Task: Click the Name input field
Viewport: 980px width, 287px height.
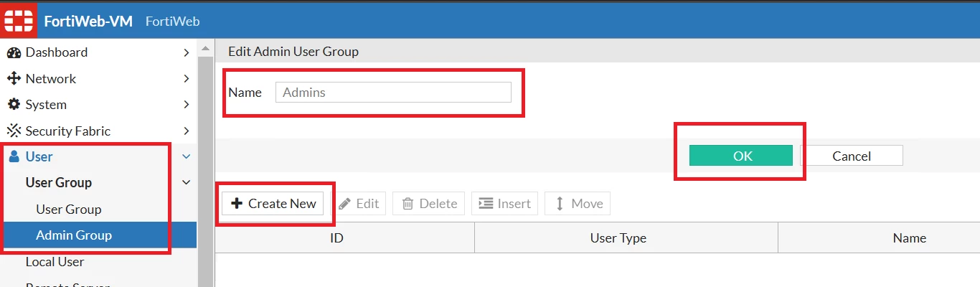Action: [393, 92]
